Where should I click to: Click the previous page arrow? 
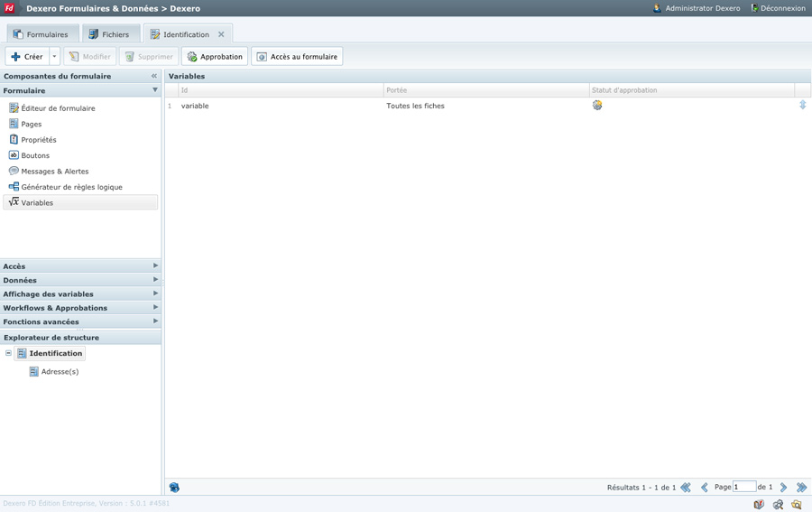[705, 488]
